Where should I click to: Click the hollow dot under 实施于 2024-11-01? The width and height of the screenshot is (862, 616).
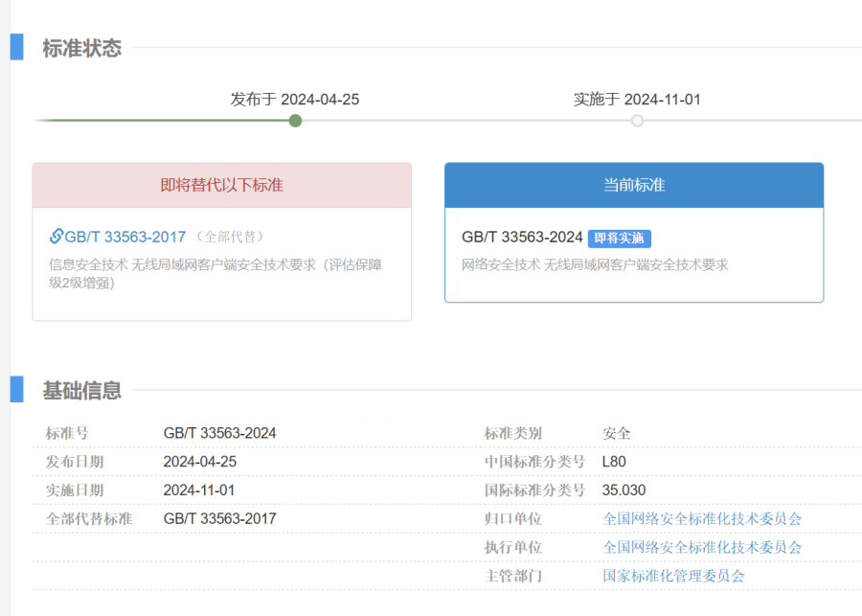click(x=638, y=121)
